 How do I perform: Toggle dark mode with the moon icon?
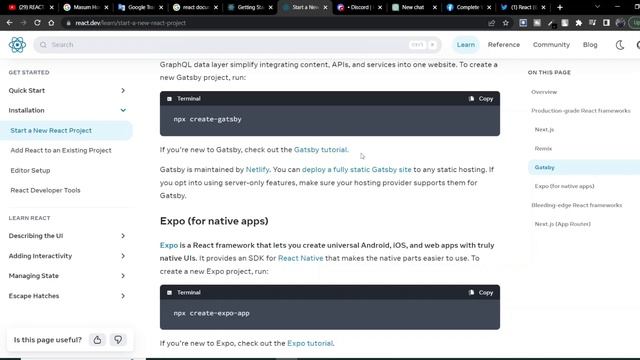pos(620,45)
